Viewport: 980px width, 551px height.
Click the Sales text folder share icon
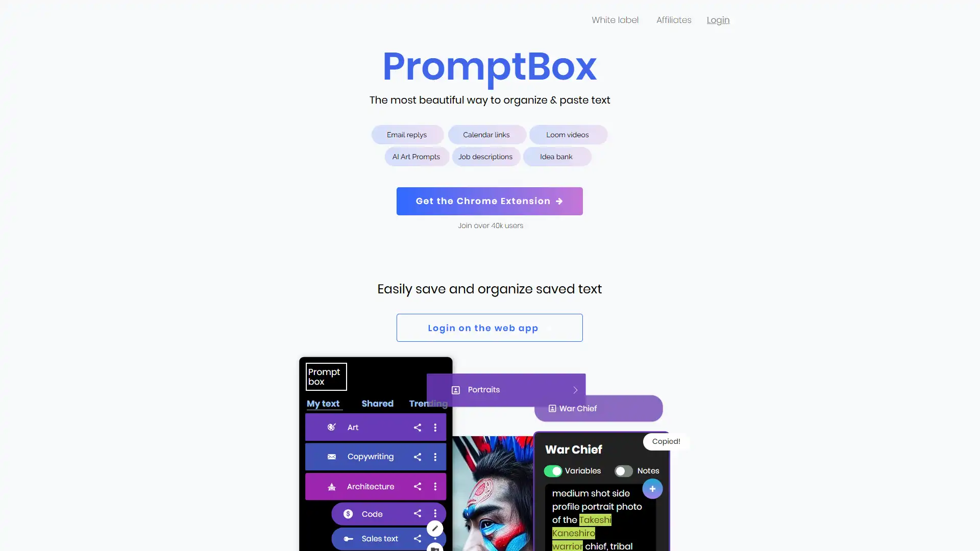[x=418, y=538]
